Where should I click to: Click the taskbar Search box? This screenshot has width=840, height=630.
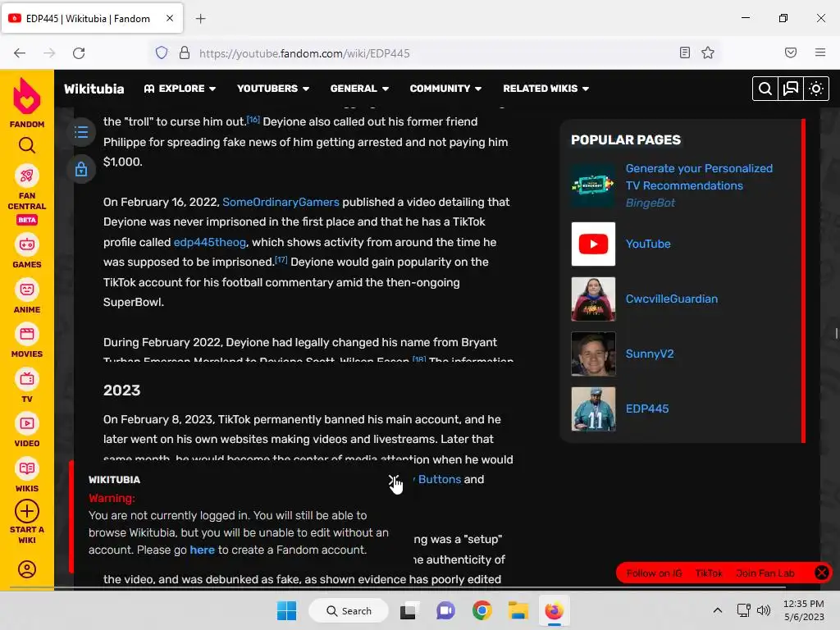point(349,610)
